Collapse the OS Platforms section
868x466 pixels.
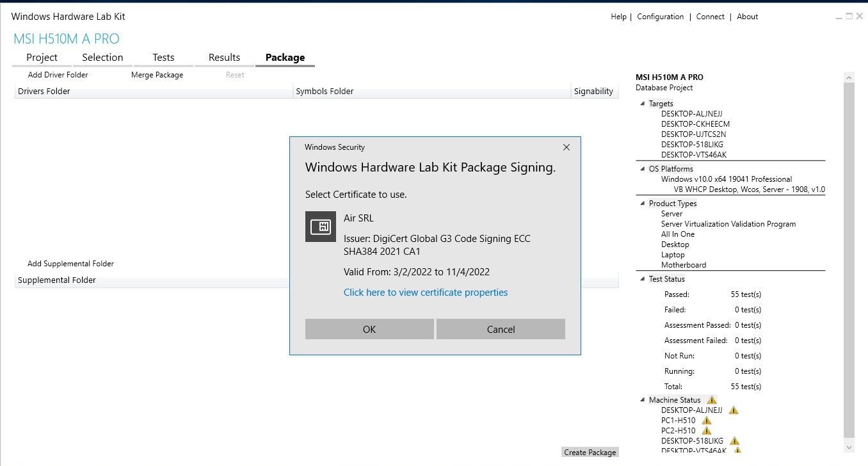[643, 168]
